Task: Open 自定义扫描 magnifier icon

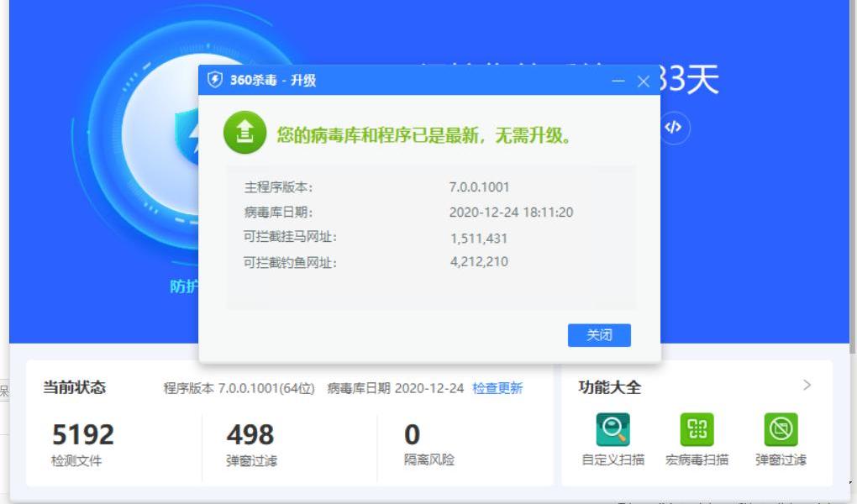Action: (613, 429)
